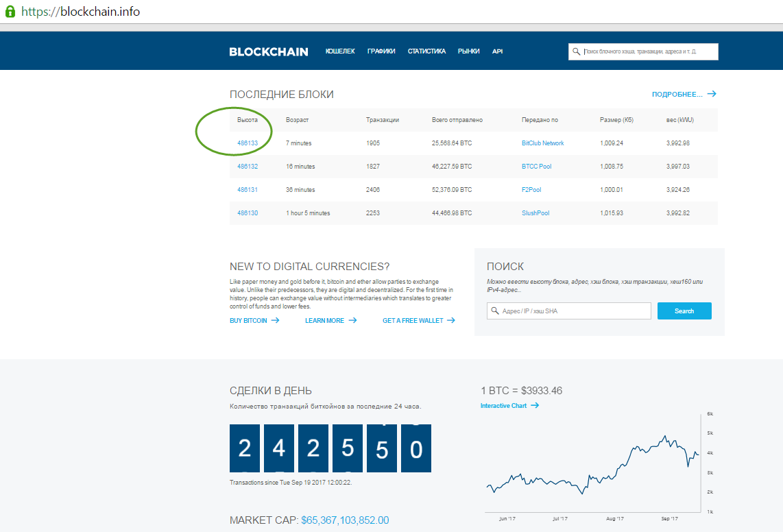
Task: Click arrow icon beside BUY BITCOIN
Action: coord(275,320)
